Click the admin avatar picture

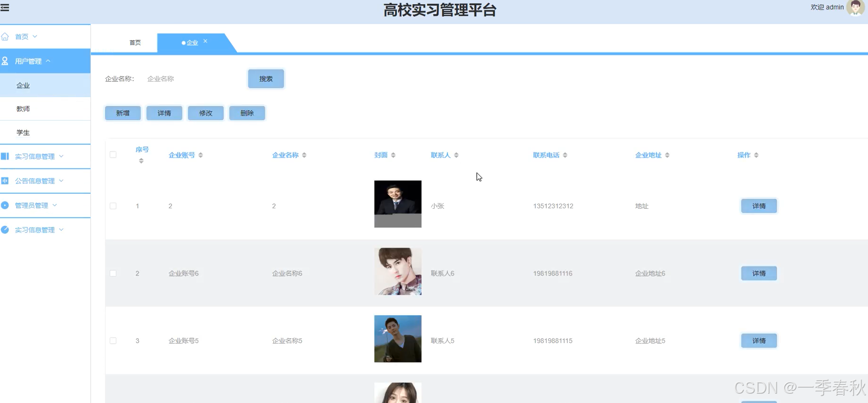point(855,8)
